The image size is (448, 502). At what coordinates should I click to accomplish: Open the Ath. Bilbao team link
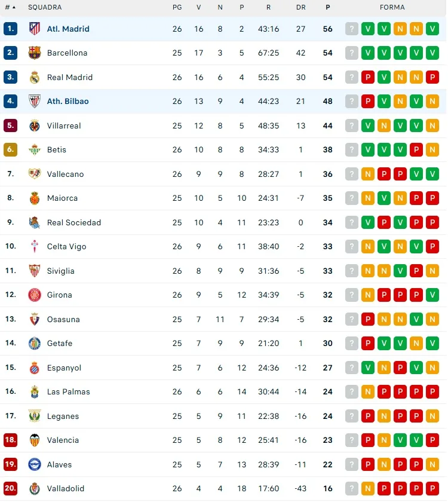pos(67,101)
